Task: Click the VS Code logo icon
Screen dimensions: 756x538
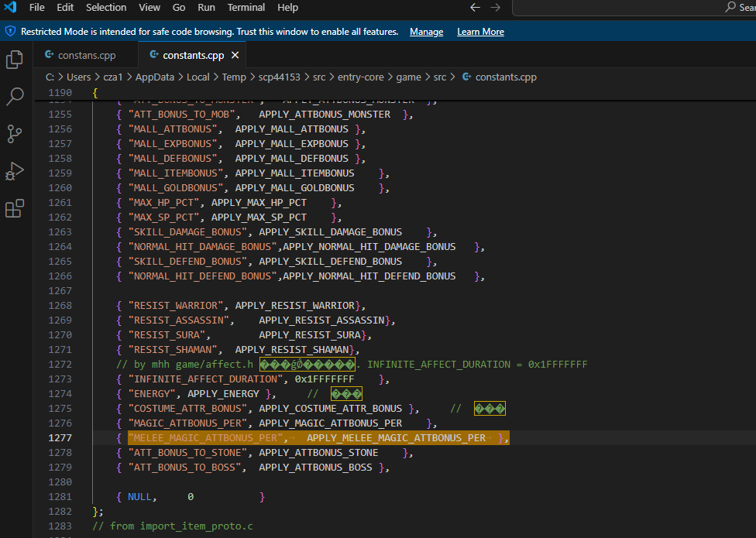Action: (11, 8)
